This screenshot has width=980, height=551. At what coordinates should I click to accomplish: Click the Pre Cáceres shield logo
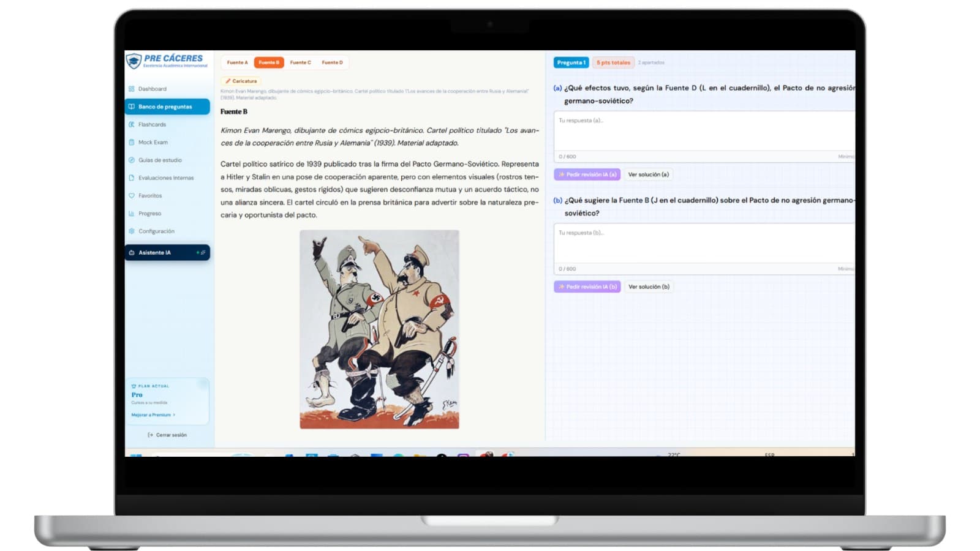click(x=134, y=61)
